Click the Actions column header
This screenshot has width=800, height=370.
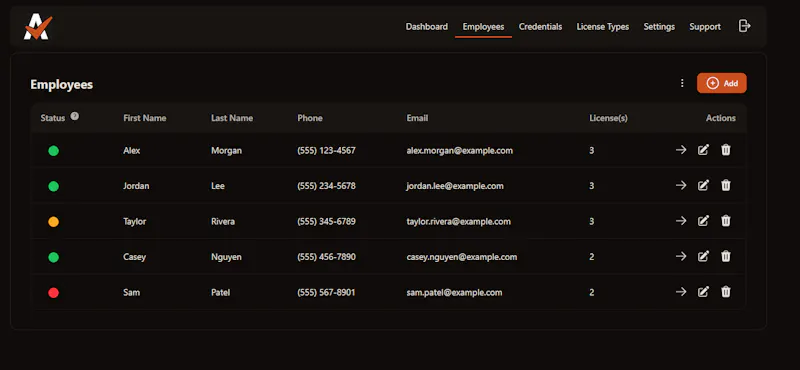[720, 118]
